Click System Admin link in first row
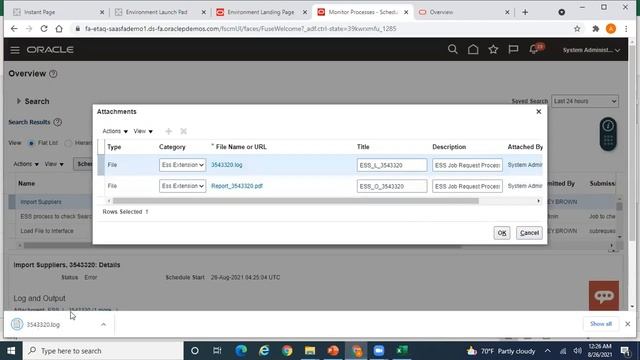Screen dimensions: 640x360 coord(525,165)
